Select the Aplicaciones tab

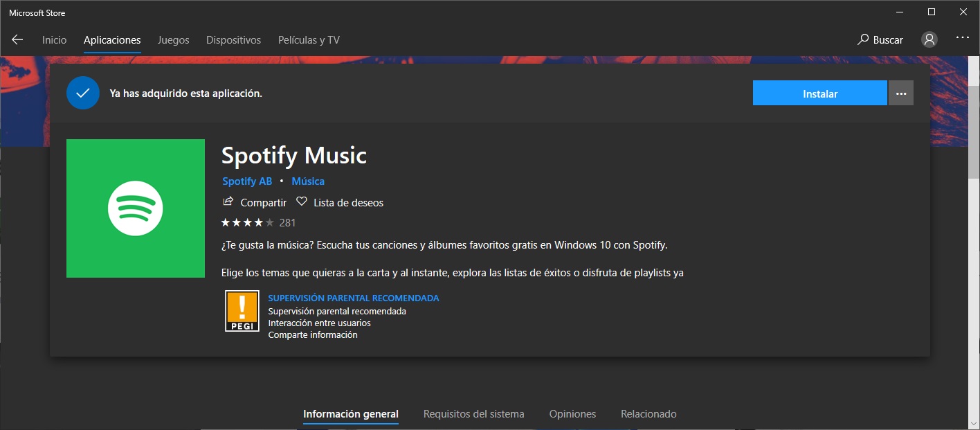click(x=112, y=40)
